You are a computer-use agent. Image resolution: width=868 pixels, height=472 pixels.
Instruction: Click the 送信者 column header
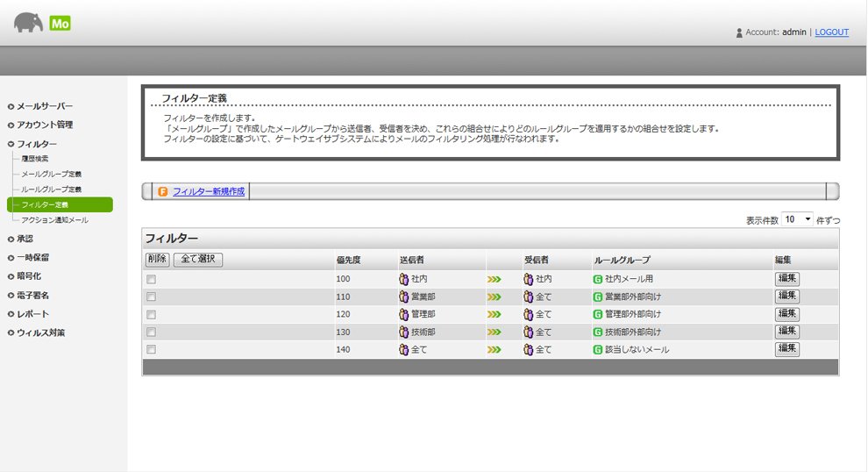point(412,260)
